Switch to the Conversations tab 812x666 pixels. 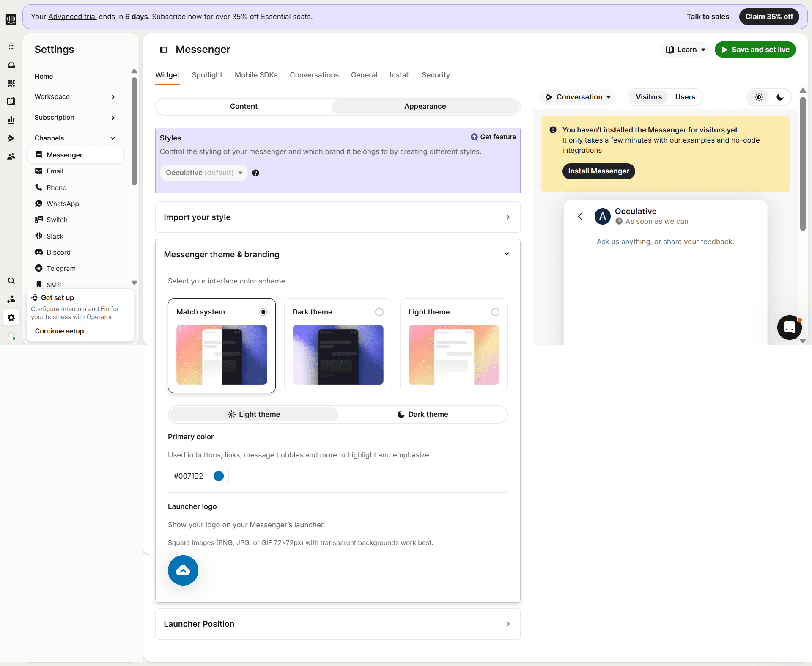314,75
